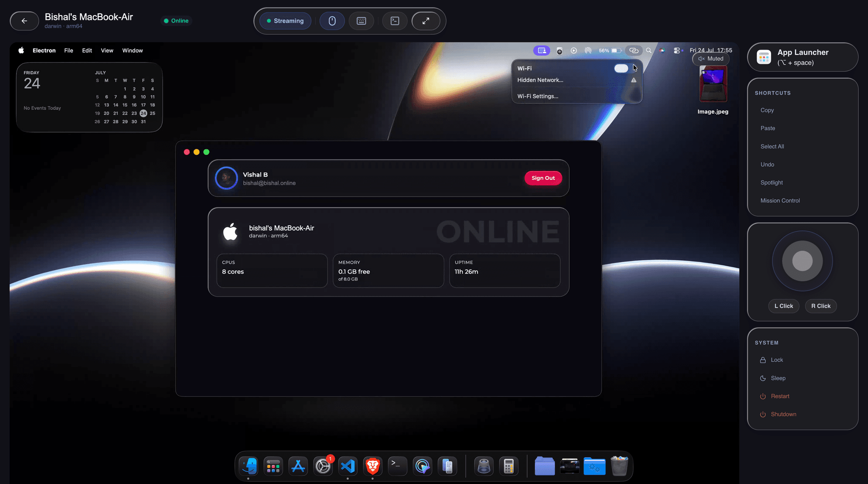Open the App Launcher
The height and width of the screenshot is (484, 868).
pos(802,57)
